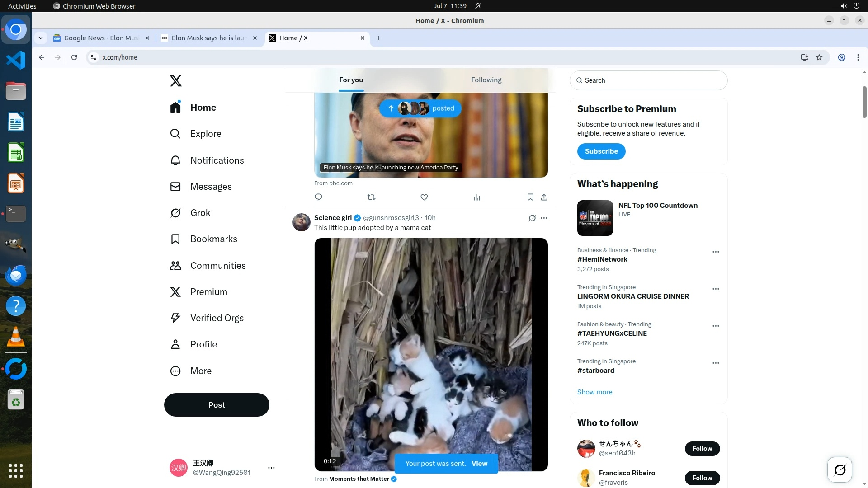Click the blue Subscribe button
The width and height of the screenshot is (868, 488).
click(x=601, y=151)
